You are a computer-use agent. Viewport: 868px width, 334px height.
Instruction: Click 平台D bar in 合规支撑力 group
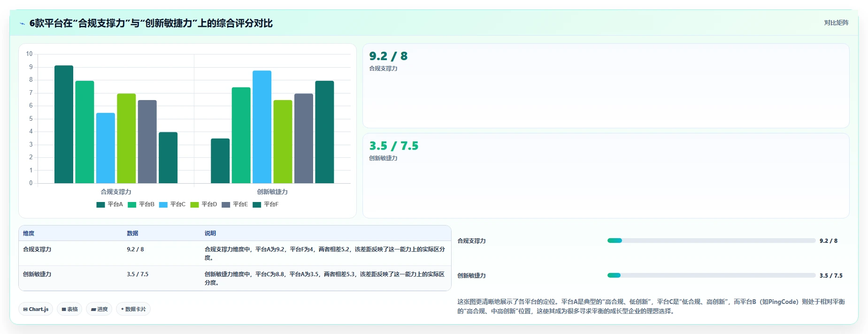pyautogui.click(x=126, y=138)
